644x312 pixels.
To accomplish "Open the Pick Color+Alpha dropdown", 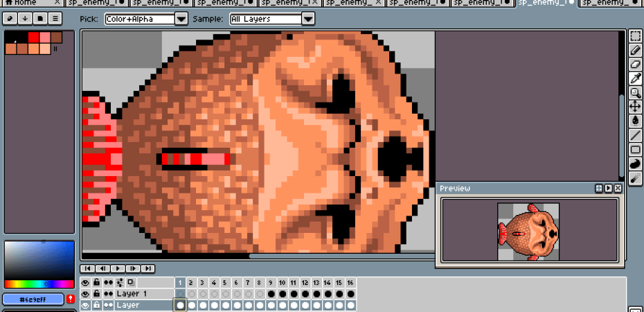I will [x=181, y=19].
